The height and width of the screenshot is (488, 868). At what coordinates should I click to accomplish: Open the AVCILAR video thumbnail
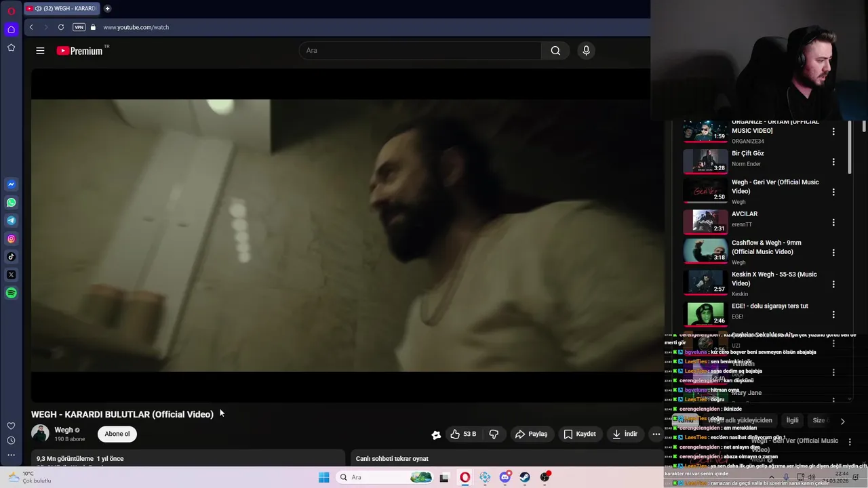pos(705,222)
